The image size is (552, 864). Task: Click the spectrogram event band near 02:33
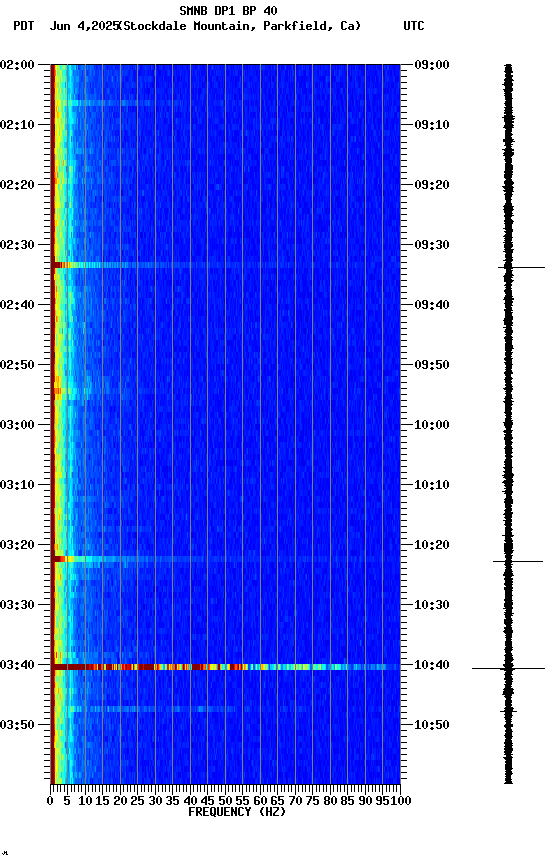[x=225, y=265]
